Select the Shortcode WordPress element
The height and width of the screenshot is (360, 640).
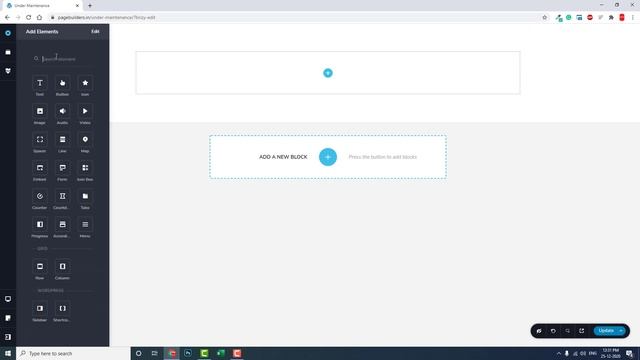click(62, 309)
